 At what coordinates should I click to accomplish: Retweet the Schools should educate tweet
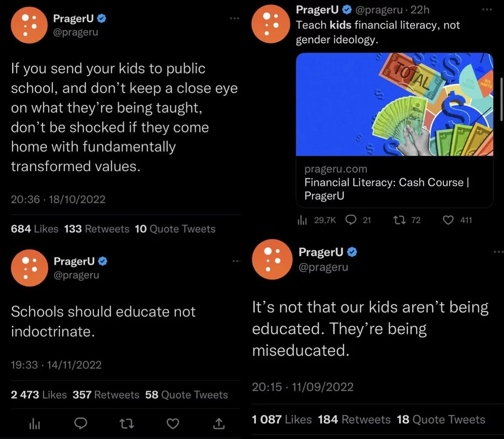[x=127, y=424]
